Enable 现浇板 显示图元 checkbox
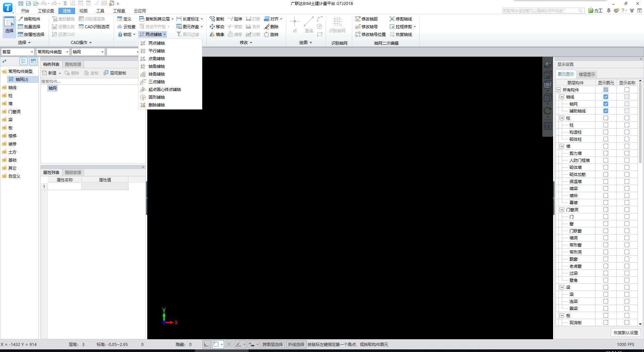644x352 pixels. click(x=606, y=322)
